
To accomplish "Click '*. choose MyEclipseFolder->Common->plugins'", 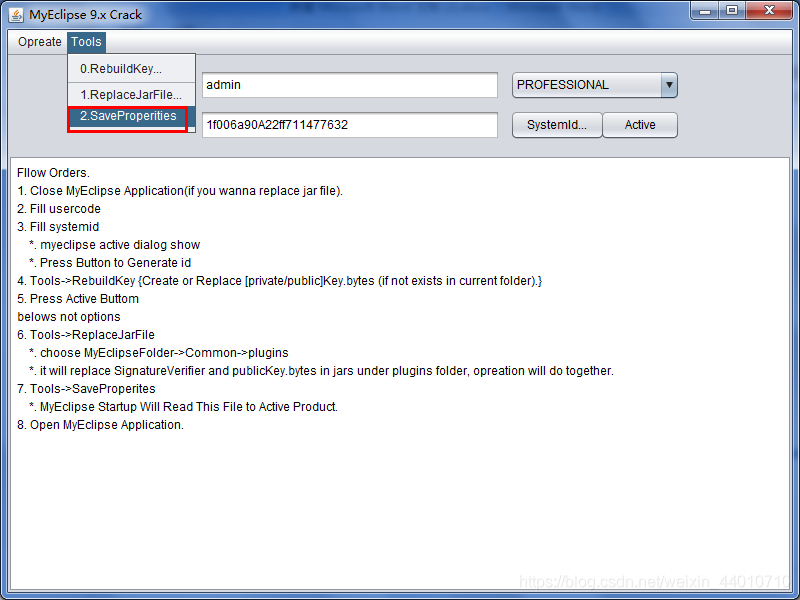I will pos(159,353).
